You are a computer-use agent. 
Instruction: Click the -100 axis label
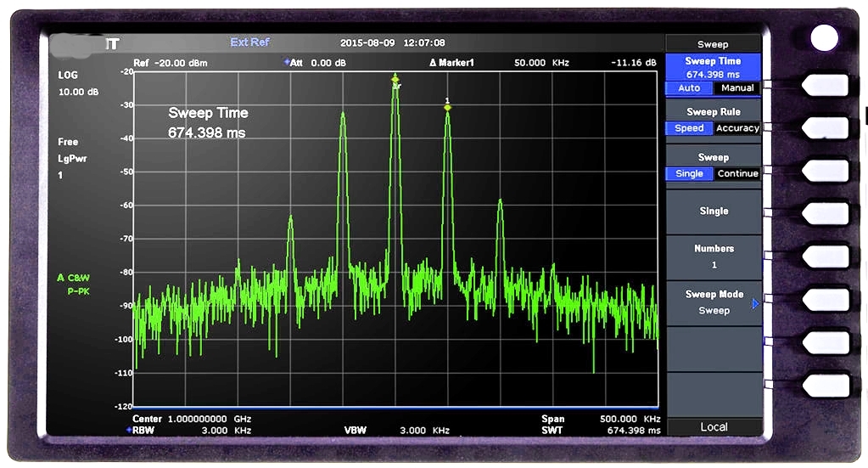tap(125, 339)
